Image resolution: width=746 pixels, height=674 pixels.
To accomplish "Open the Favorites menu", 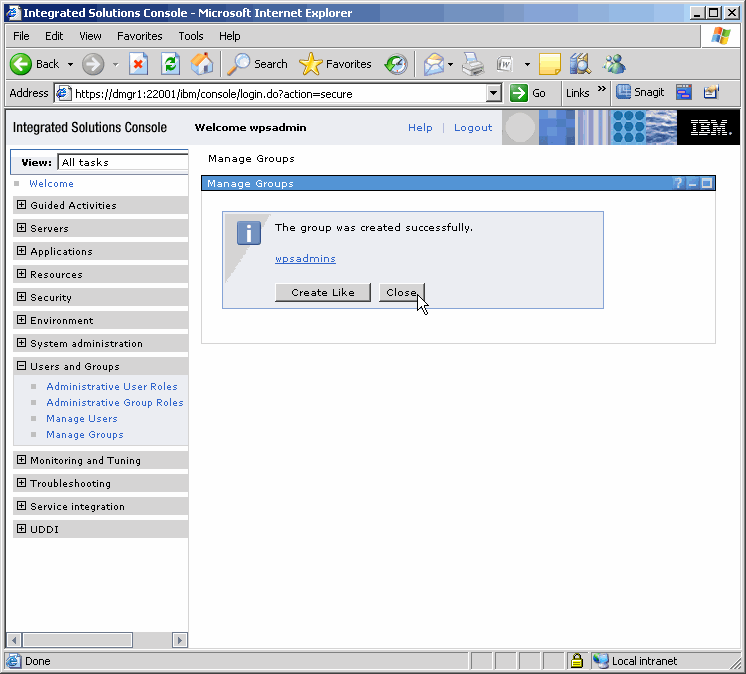I will click(139, 36).
